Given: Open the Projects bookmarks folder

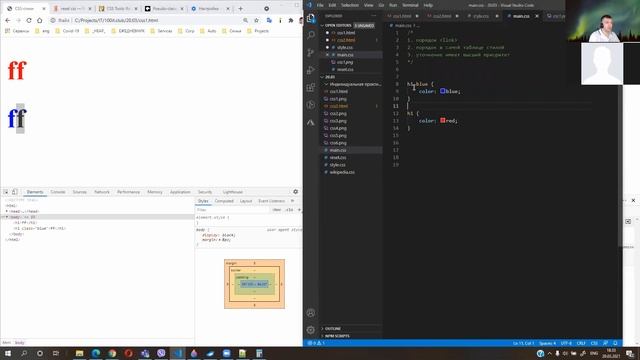Looking at the screenshot, I should pyautogui.click(x=258, y=31).
